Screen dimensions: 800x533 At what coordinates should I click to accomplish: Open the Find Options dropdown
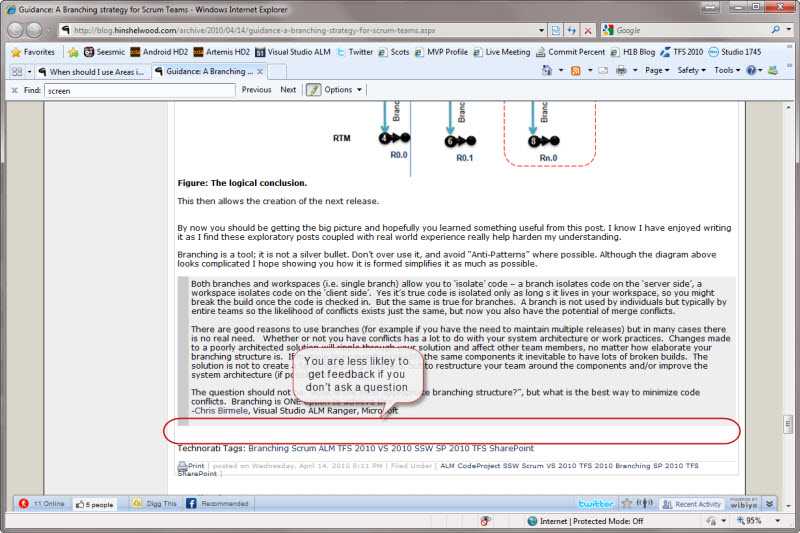click(342, 90)
